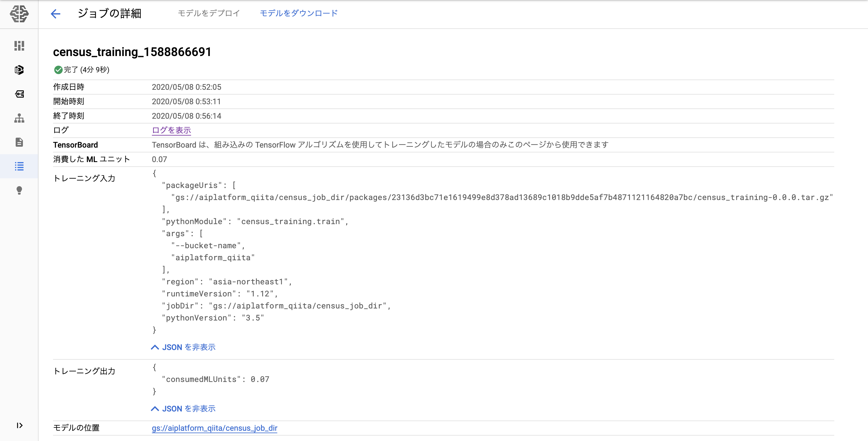Click the 完了 (4分 9秒) status text
Viewport: 868px width, 441px height.
(x=86, y=70)
